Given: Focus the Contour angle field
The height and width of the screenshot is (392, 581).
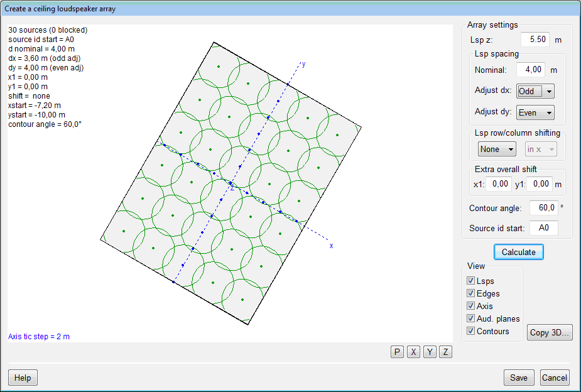Looking at the screenshot, I should [x=543, y=208].
